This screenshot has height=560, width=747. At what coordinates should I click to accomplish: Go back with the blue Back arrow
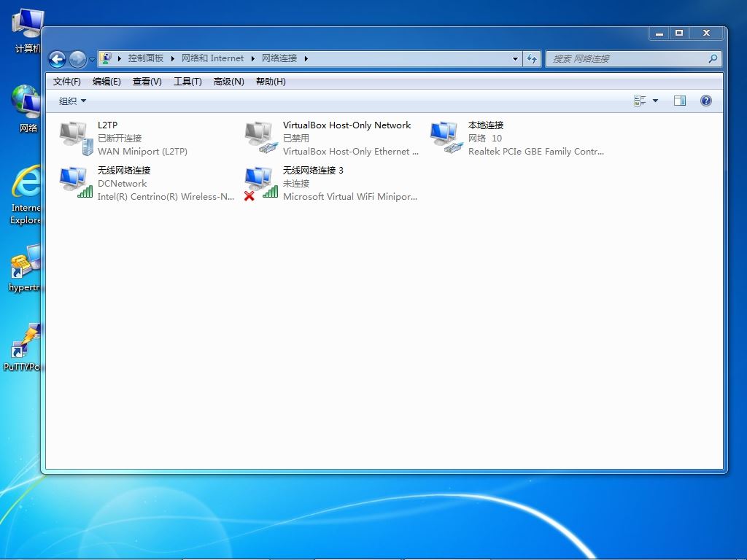pyautogui.click(x=58, y=59)
